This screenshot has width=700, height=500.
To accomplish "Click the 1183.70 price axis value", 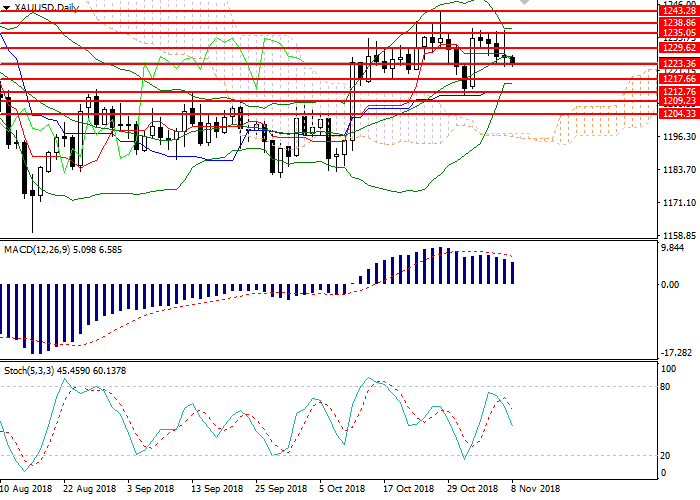I will point(679,170).
